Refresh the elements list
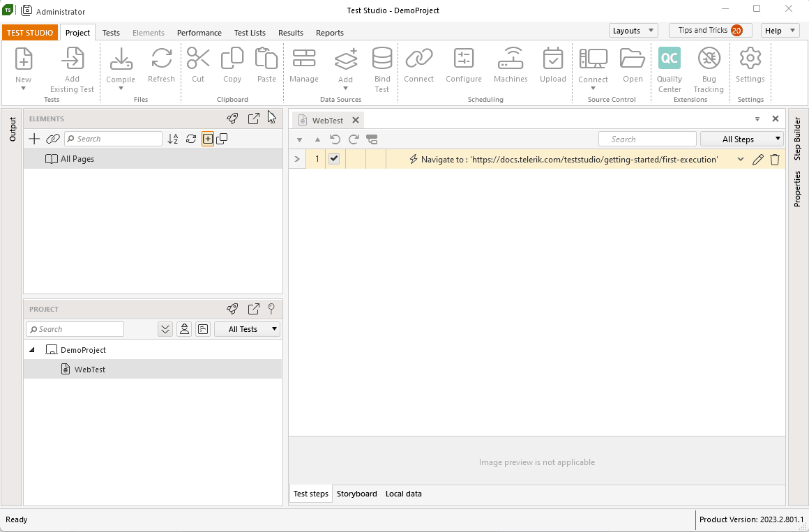Viewport: 809px width, 532px height. pos(191,139)
